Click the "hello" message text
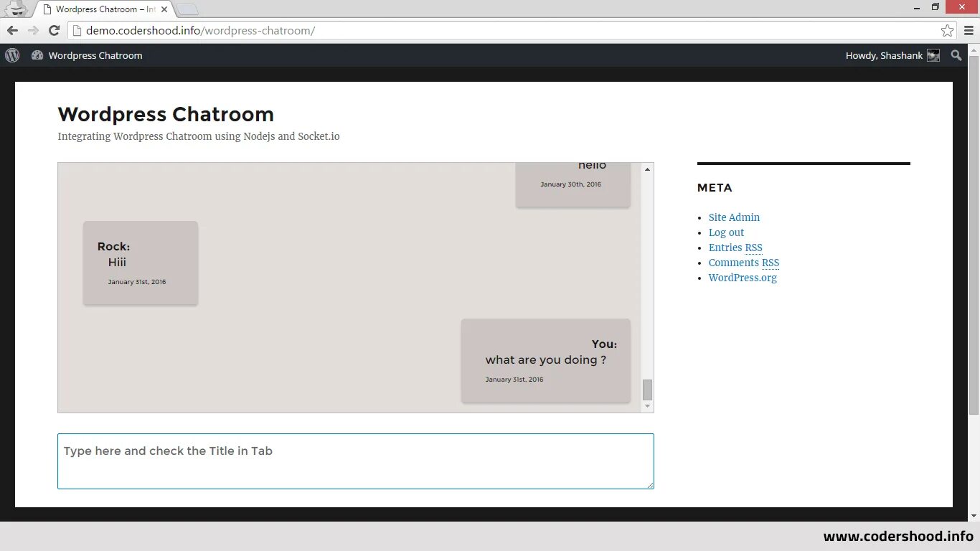Screen dimensions: 980x551 (592, 166)
